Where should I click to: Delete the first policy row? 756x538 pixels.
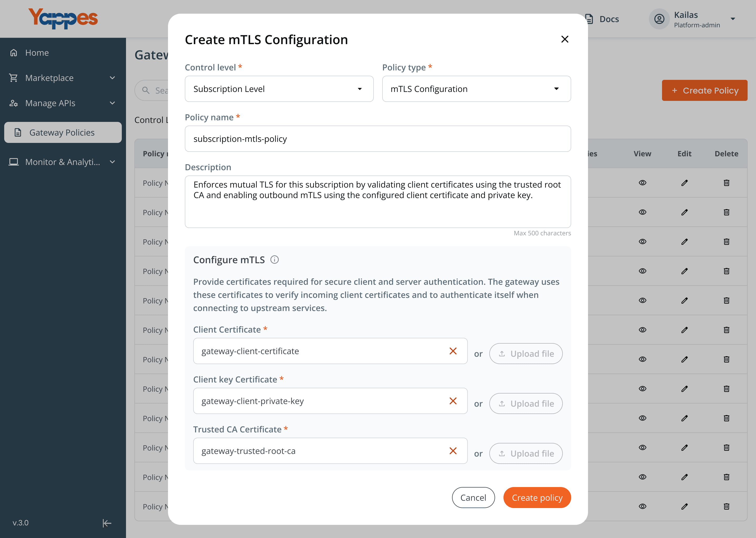tap(727, 183)
